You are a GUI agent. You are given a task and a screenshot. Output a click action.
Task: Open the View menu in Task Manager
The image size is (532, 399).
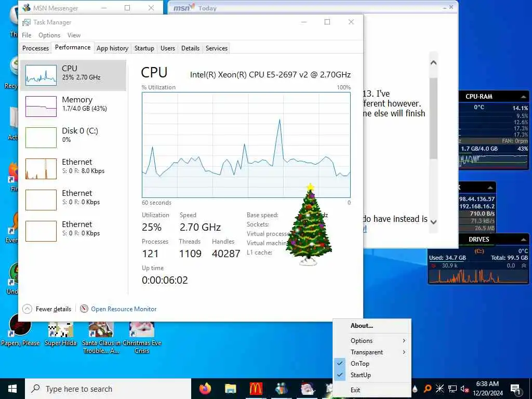[x=74, y=35]
